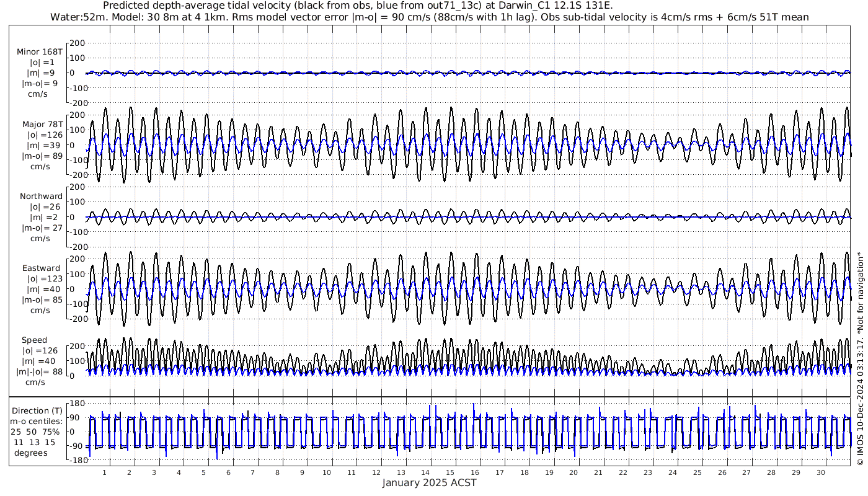Click the 'January 2025 ACST' axis label
The width and height of the screenshot is (868, 496).
(430, 482)
